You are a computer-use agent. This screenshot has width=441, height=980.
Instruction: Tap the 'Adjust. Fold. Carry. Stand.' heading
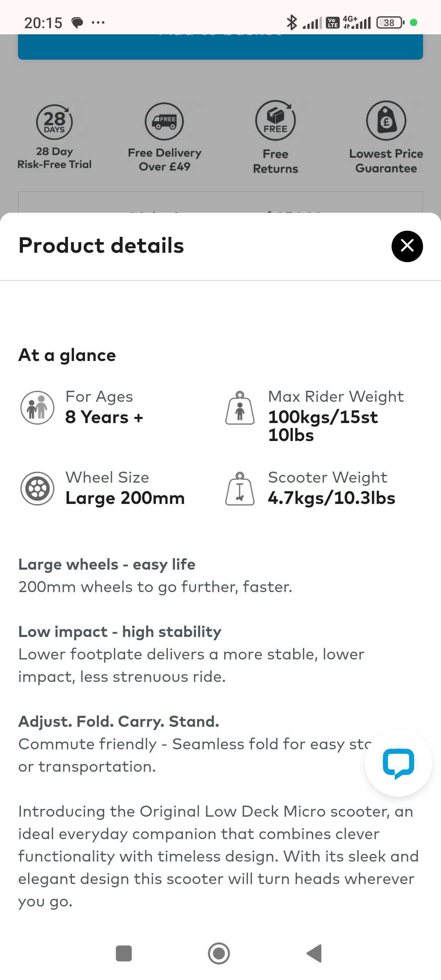click(119, 722)
